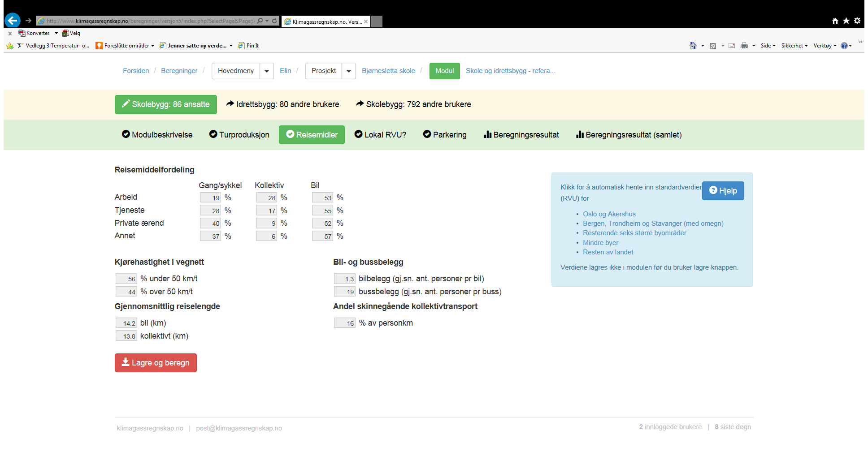Image resolution: width=868 pixels, height=473 pixels.
Task: Click the read mail icon in command bar
Action: click(x=732, y=46)
